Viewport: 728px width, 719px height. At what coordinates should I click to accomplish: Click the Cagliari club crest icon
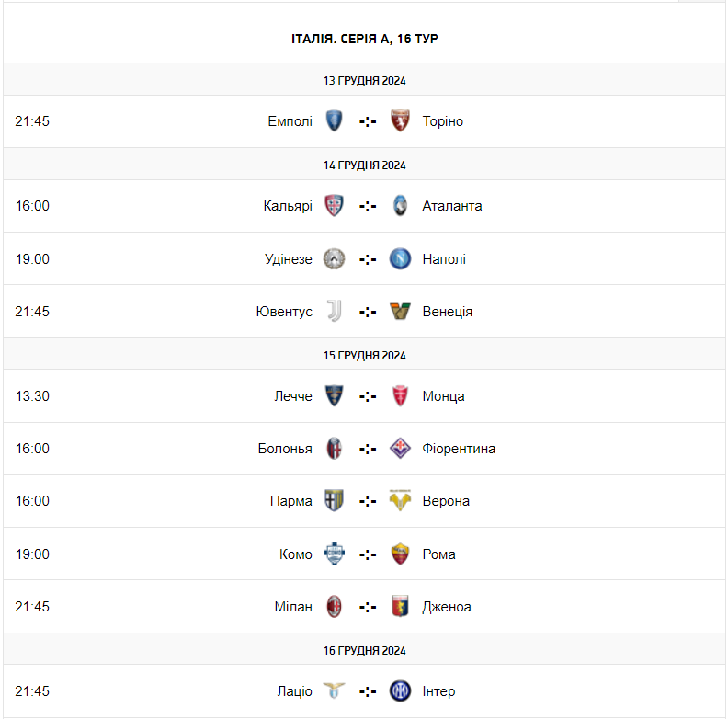click(335, 206)
